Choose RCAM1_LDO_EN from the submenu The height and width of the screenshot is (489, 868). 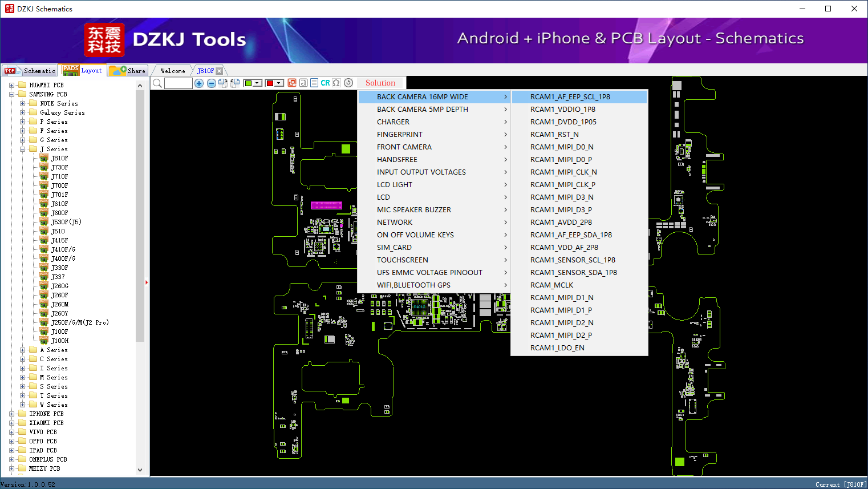coord(579,348)
